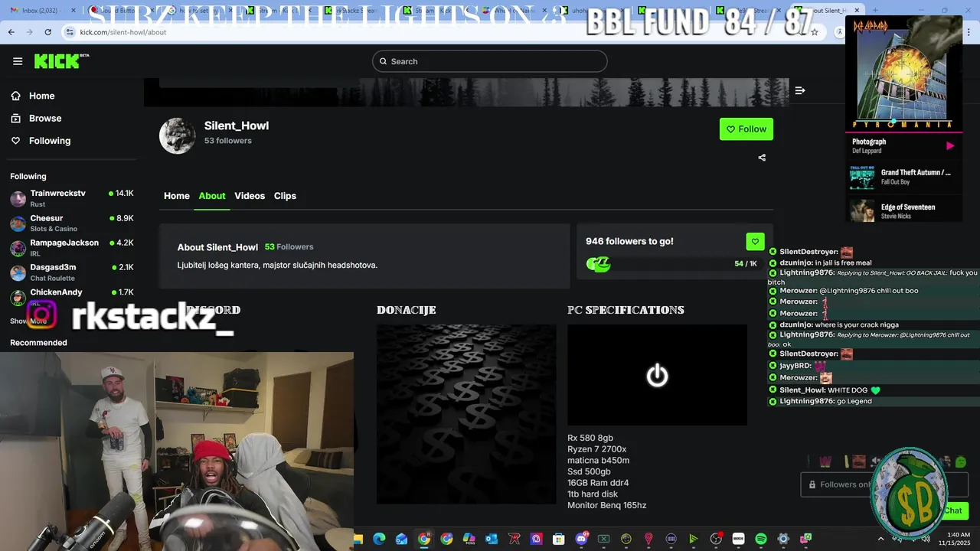Open the hamburger sidebar menu

18,61
